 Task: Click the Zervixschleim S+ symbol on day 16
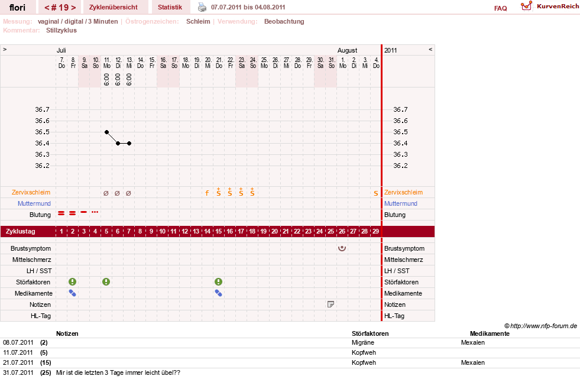point(230,192)
